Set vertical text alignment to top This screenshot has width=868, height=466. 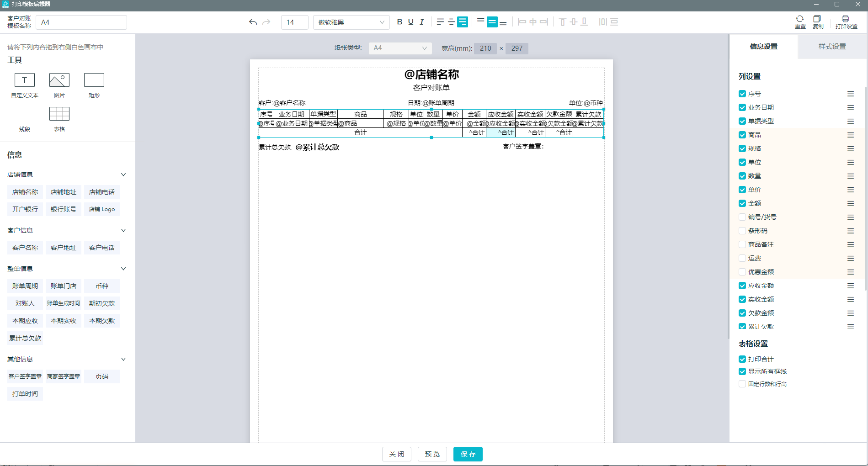[480, 22]
